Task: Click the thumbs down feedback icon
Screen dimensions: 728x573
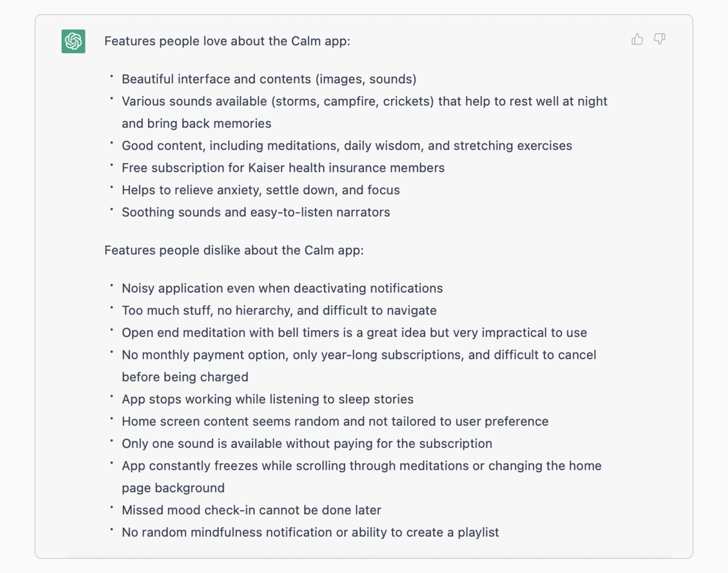Action: pos(659,39)
